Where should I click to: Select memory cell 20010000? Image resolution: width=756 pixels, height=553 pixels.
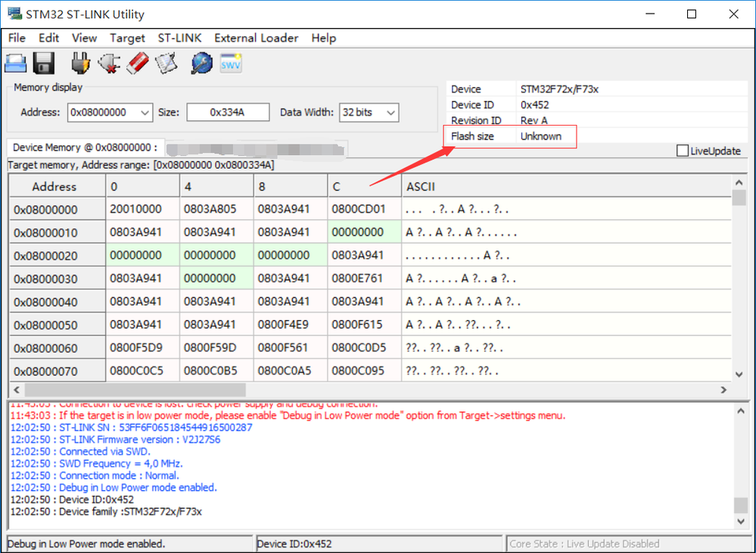[x=143, y=210]
